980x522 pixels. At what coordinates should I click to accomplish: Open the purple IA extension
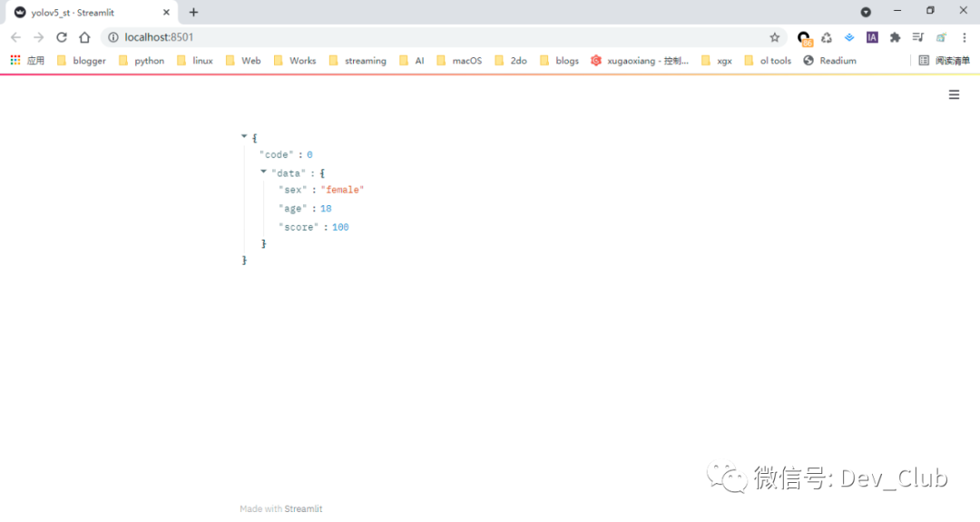(x=872, y=37)
